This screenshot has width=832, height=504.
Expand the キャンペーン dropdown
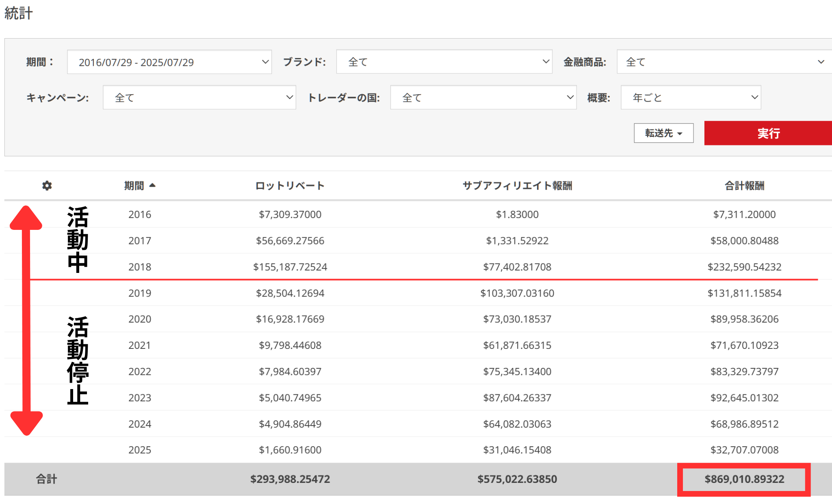(199, 97)
